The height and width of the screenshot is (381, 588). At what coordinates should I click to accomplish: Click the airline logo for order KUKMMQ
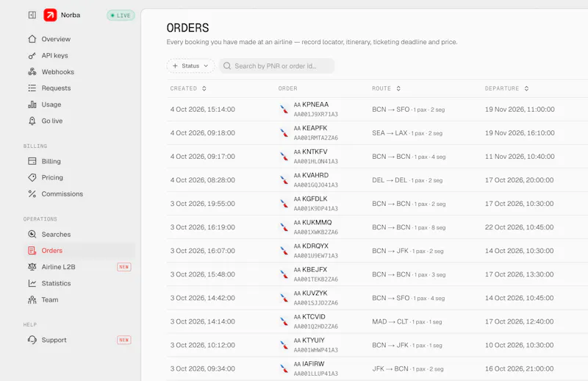284,227
